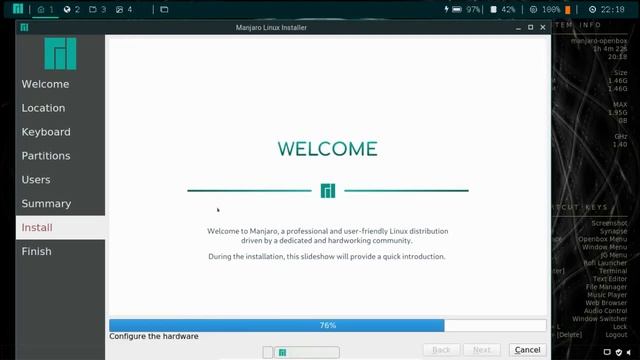Minimize the Manjaro Linux Installer window

pos(518,28)
